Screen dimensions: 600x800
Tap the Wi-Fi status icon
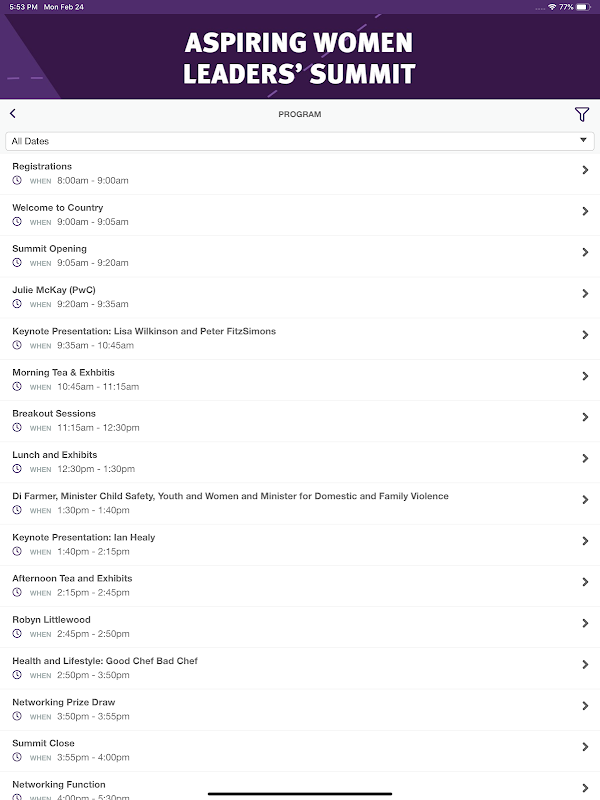(x=552, y=6)
